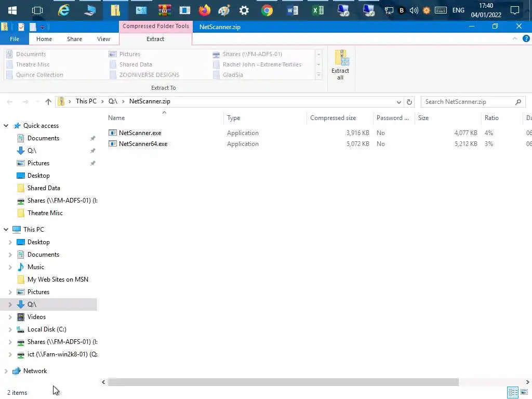The width and height of the screenshot is (532, 399).
Task: Expand the Network tree node
Action: click(x=6, y=371)
